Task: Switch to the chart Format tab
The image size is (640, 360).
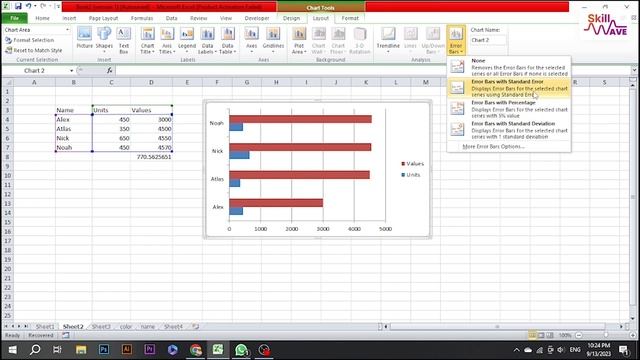Action: pyautogui.click(x=350, y=18)
